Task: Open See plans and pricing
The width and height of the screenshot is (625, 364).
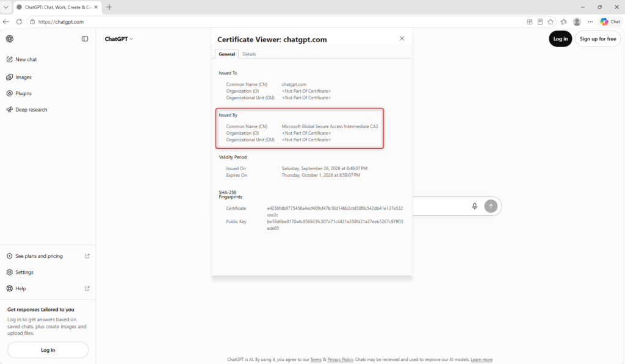Action: pos(35,256)
